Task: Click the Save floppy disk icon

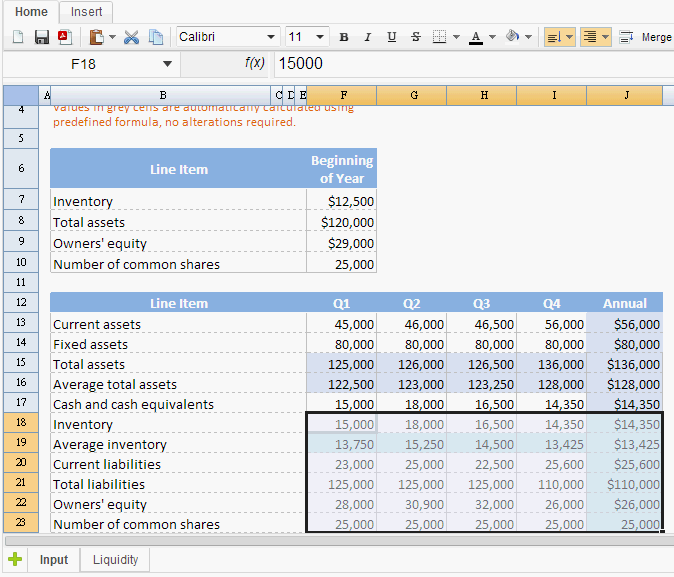Action: 42,37
